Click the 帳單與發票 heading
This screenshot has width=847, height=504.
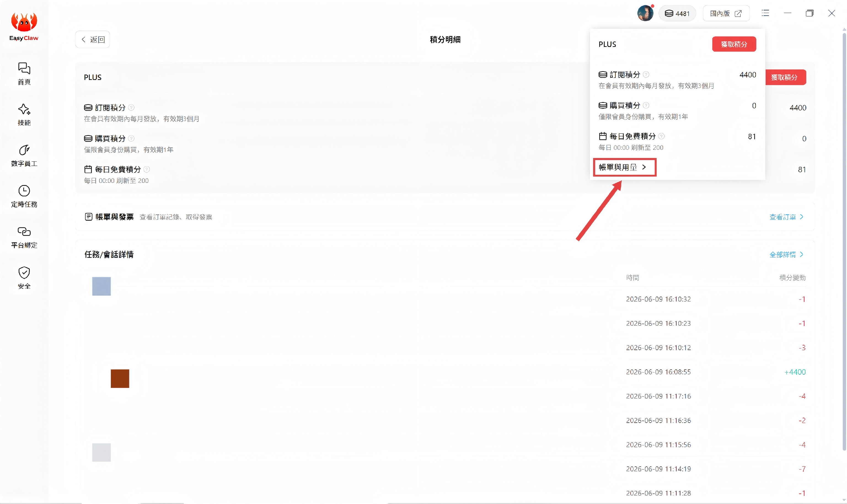114,217
